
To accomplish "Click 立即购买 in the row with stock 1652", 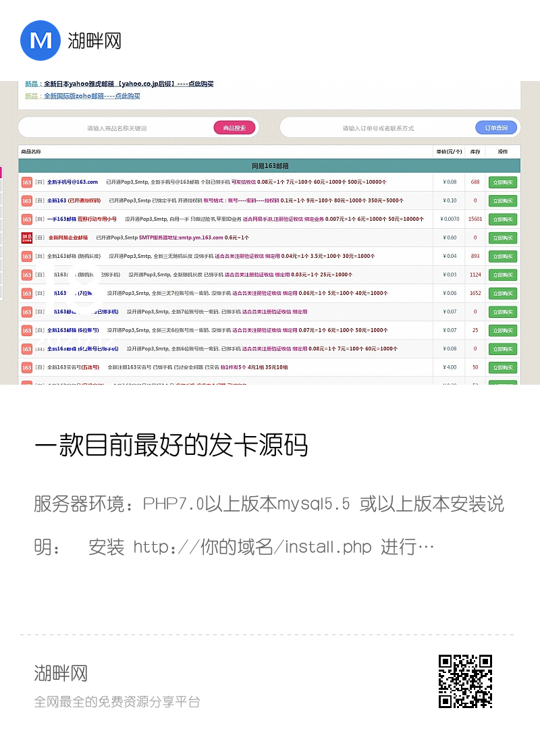I will point(502,293).
